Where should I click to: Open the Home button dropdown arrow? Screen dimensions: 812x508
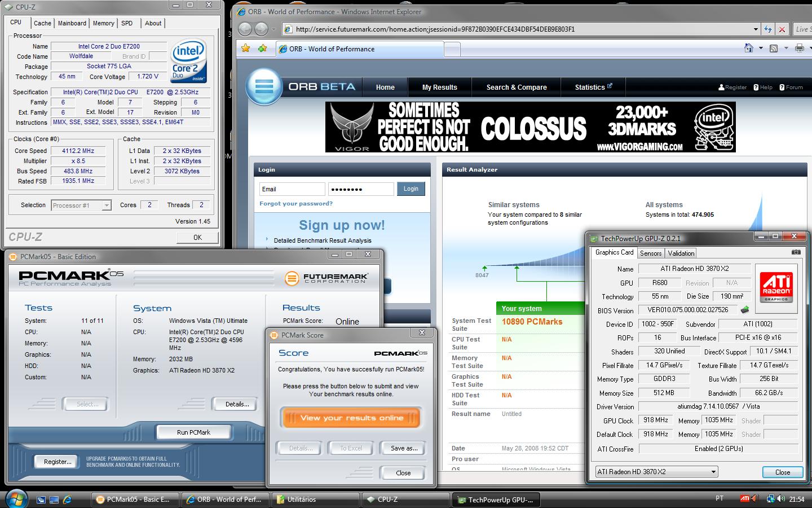pos(760,49)
